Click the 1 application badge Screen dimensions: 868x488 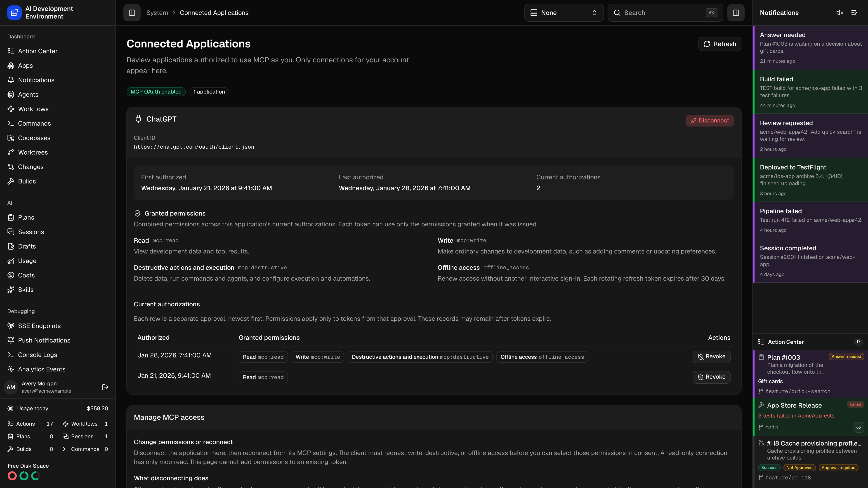click(209, 91)
